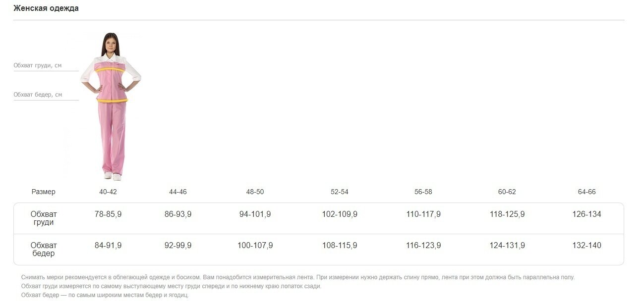
Task: Click the measuring instructions paragraph below table
Action: click(x=298, y=286)
